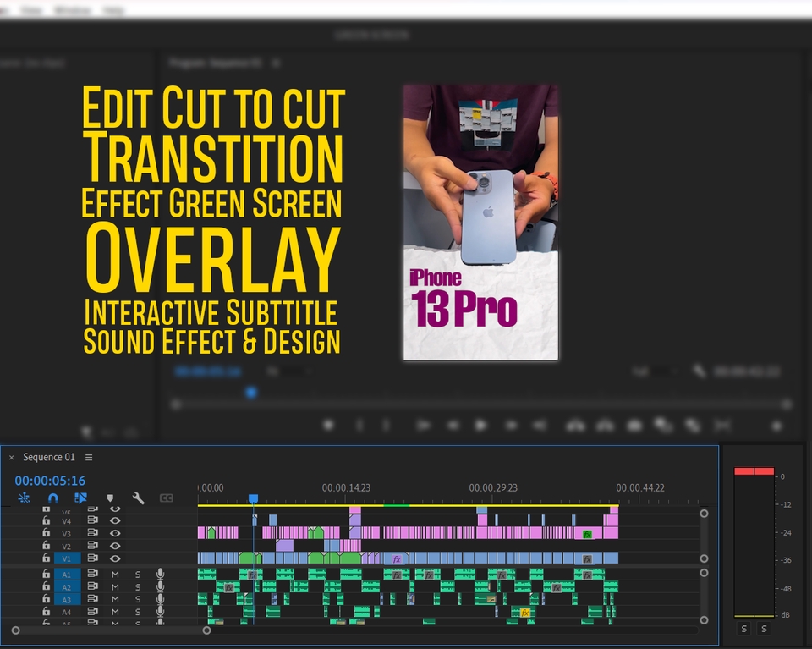Click the green fx badge on V3 clip
The width and height of the screenshot is (812, 649).
[x=587, y=534]
